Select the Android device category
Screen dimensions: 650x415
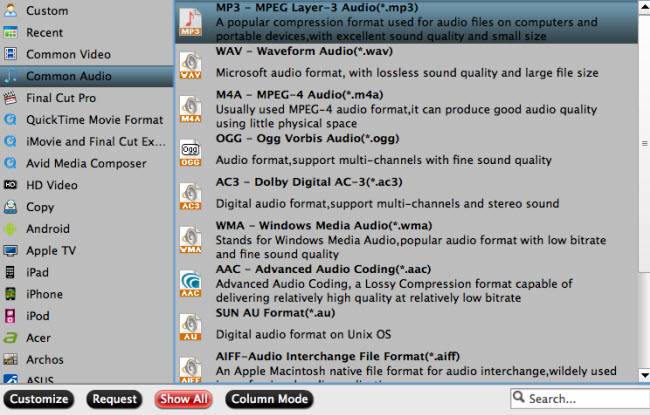47,229
